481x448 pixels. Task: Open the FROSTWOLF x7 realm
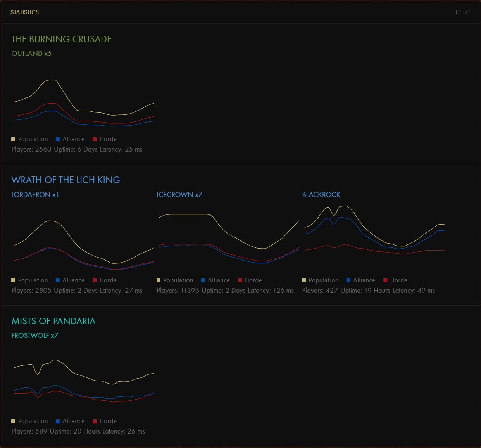tap(35, 336)
